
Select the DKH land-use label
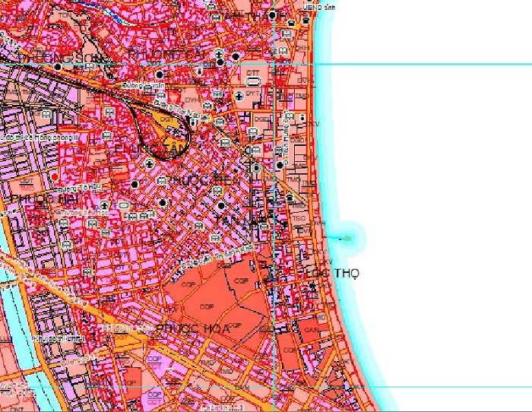[x=301, y=48]
